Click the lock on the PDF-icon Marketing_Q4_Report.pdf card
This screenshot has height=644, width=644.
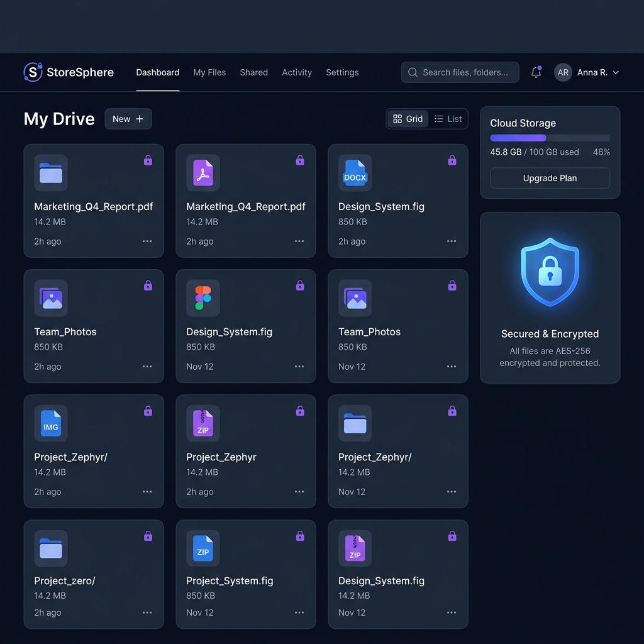tap(300, 160)
